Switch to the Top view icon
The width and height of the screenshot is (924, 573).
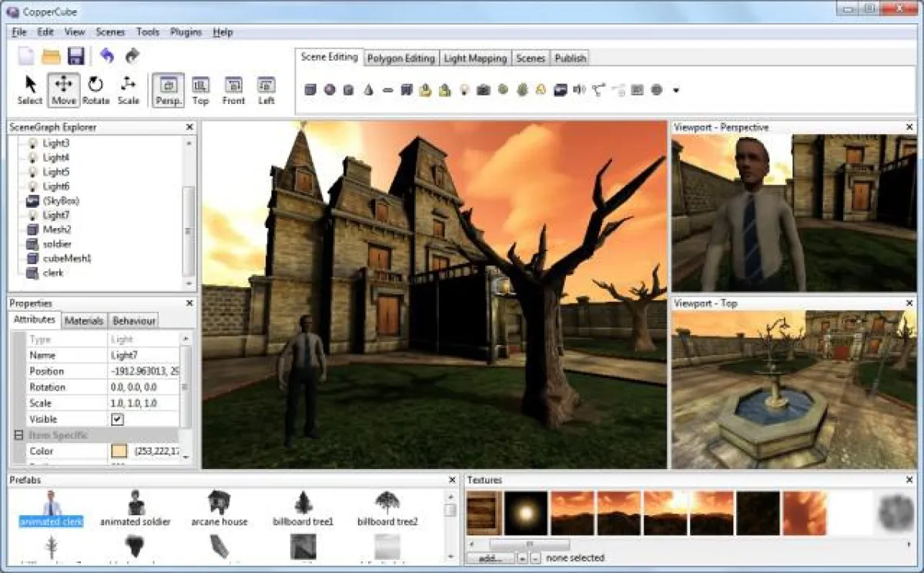200,89
